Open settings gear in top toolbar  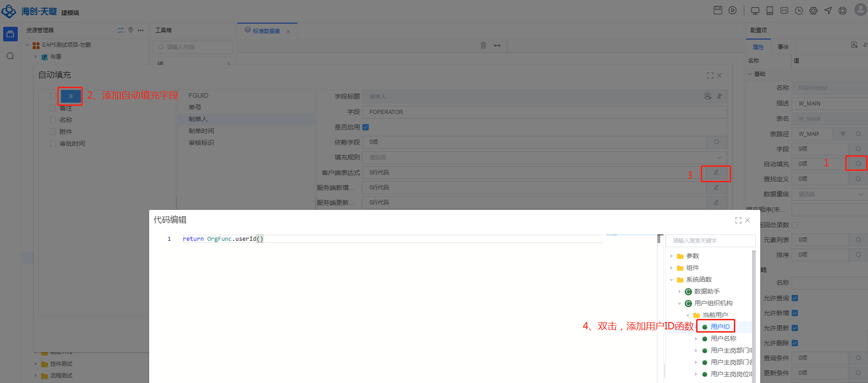pyautogui.click(x=813, y=11)
